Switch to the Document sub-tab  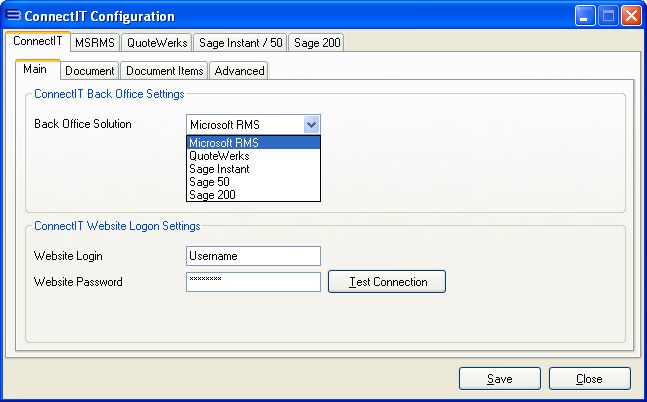tap(90, 71)
